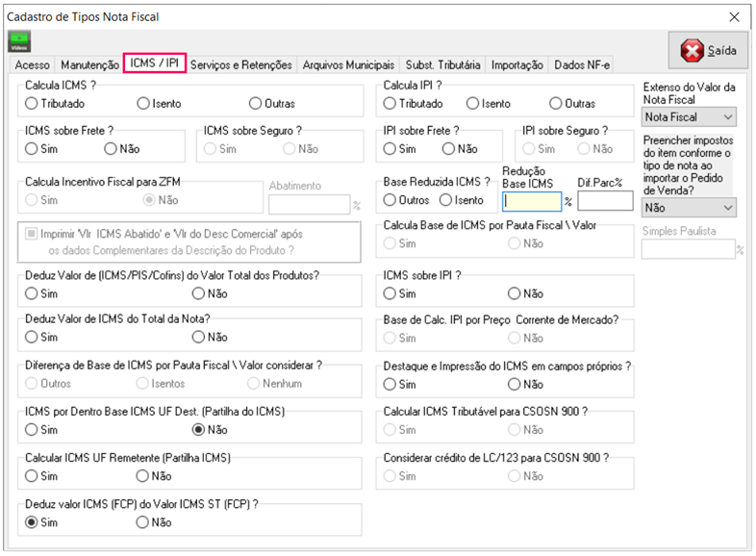
Task: Switch to the Acesso tab
Action: pos(33,64)
